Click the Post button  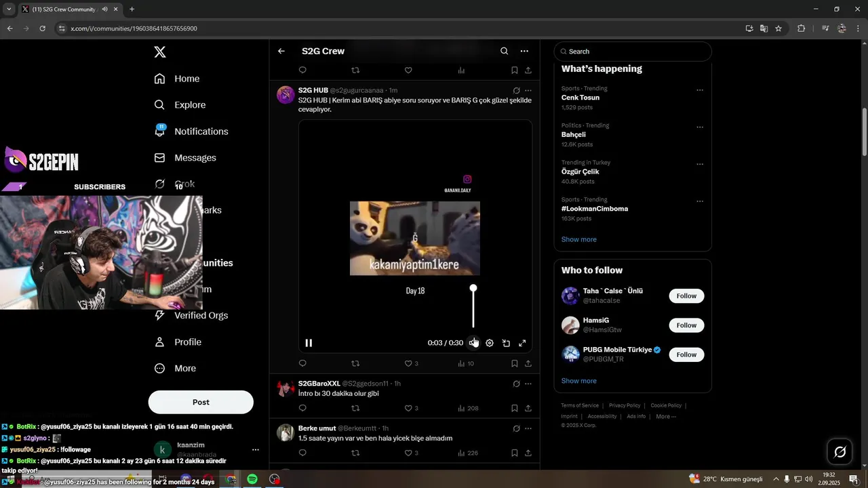tap(201, 402)
